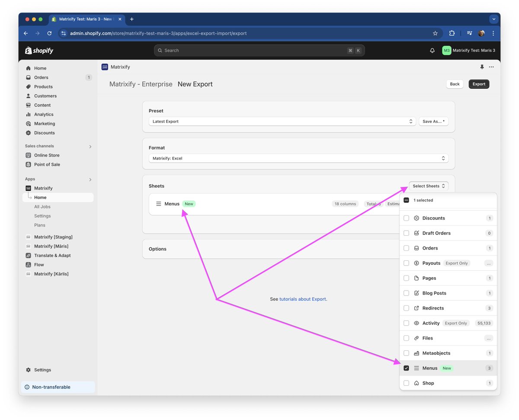
Task: Expand the Menus sheet row
Action: coord(275,204)
